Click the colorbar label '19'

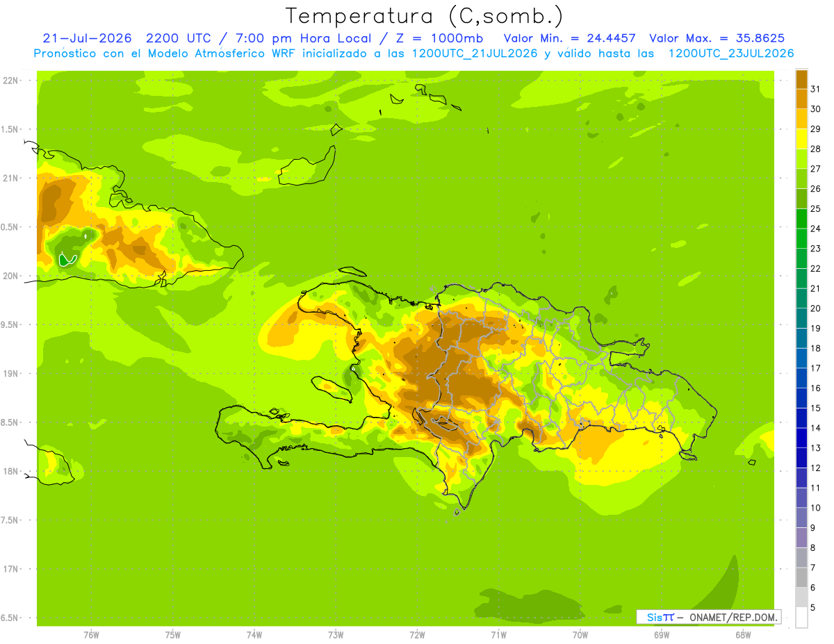pyautogui.click(x=816, y=328)
